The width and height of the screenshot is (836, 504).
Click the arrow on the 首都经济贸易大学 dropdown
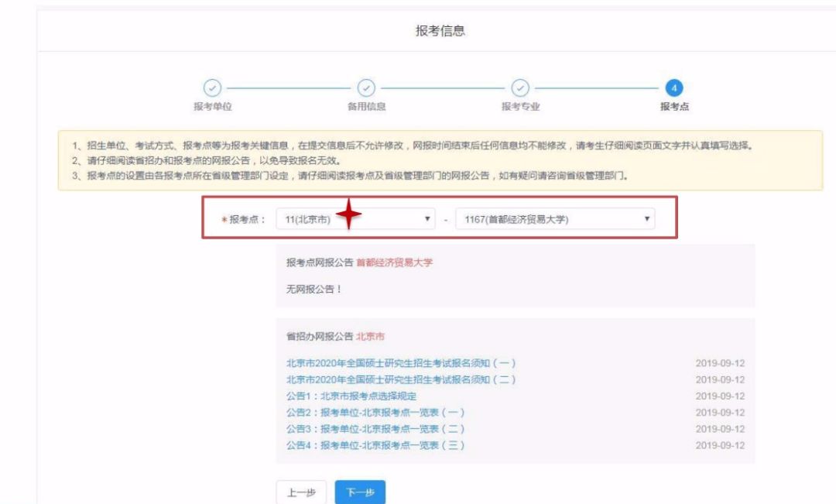(x=646, y=220)
